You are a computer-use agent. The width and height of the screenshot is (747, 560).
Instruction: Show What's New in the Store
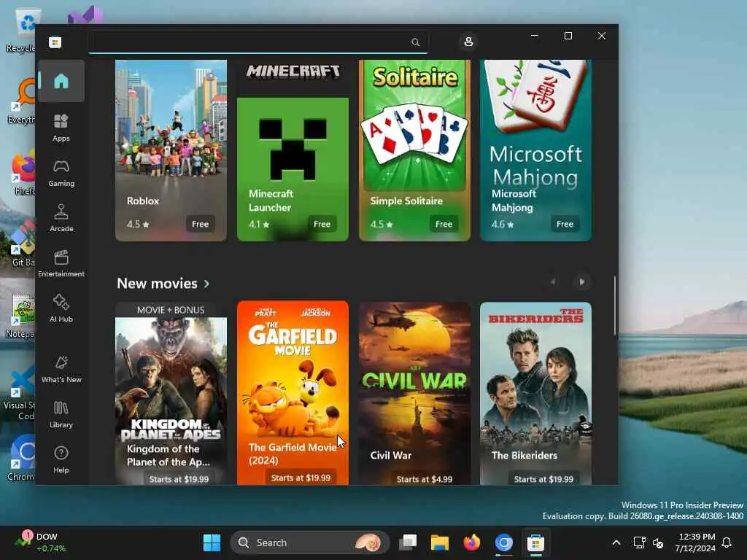(x=61, y=369)
